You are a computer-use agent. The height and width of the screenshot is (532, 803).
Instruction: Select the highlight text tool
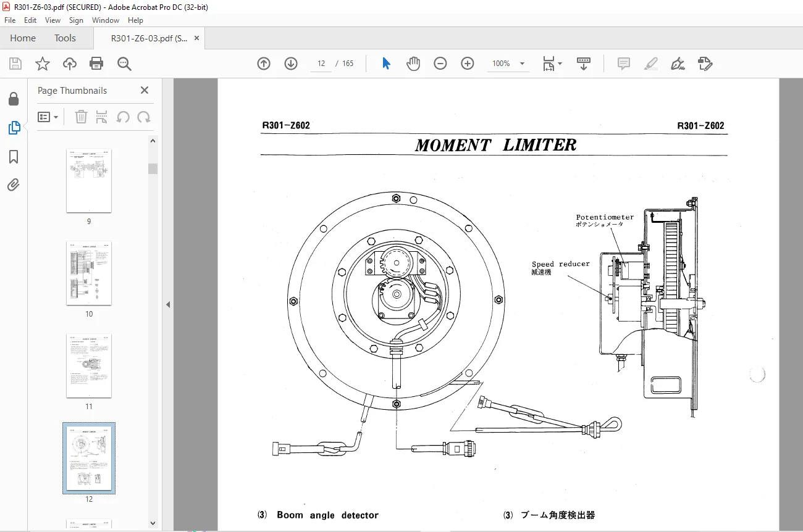pos(651,64)
